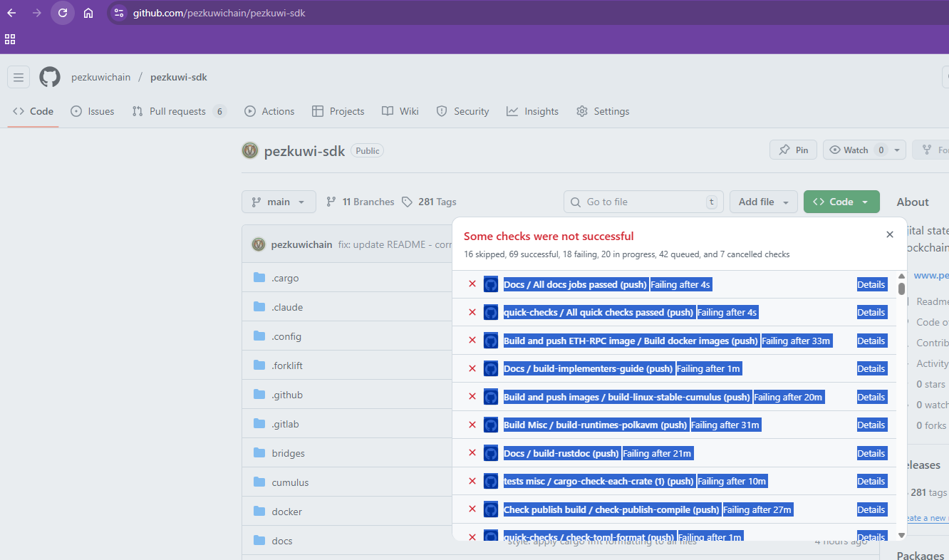This screenshot has height=560, width=949.
Task: Click the red failing X for Build Misc check
Action: pos(472,425)
